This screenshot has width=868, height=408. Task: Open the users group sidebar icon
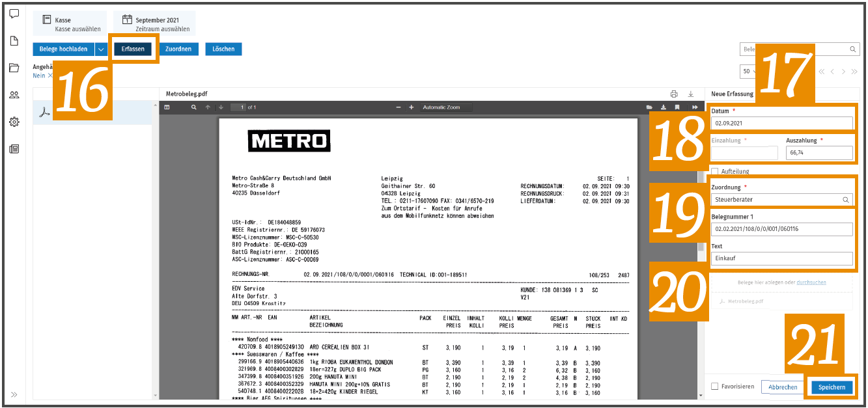click(x=14, y=95)
